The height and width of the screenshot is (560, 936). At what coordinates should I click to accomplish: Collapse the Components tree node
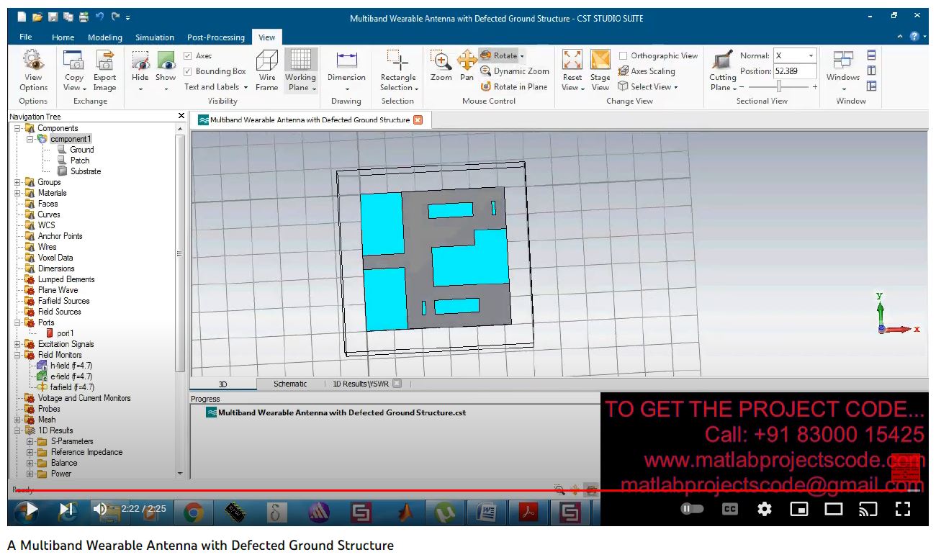click(17, 128)
